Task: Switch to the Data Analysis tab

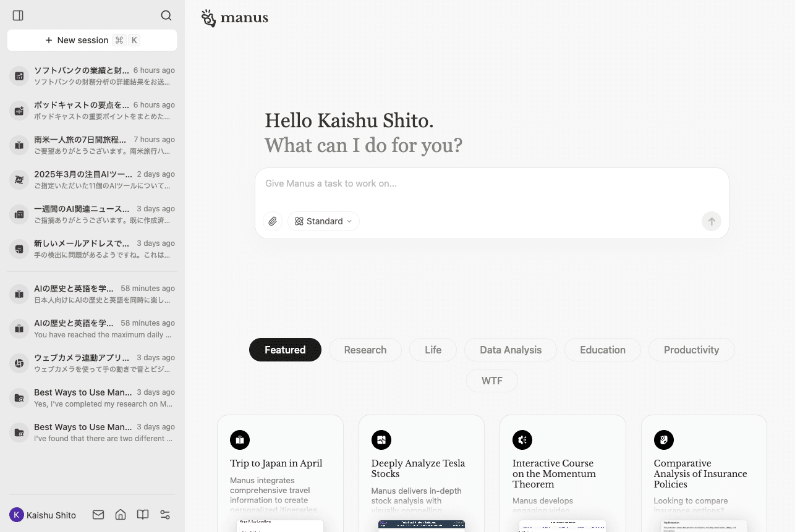Action: (510, 350)
